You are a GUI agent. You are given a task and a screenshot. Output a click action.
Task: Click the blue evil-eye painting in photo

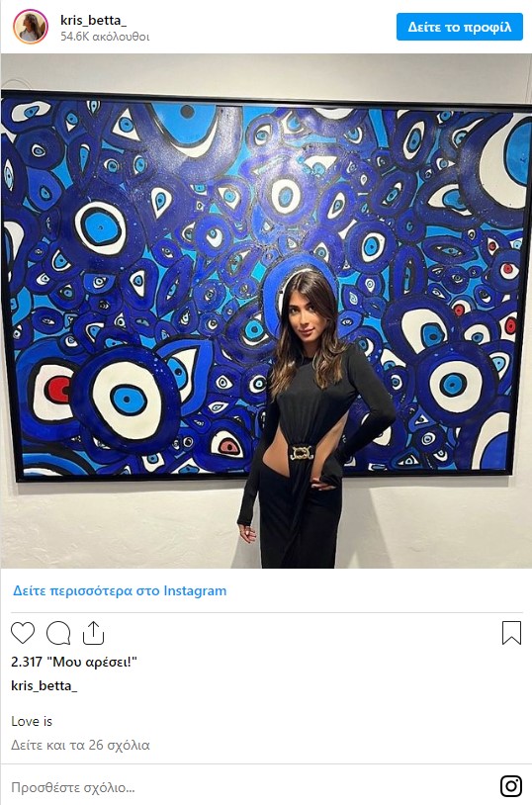coord(266,286)
